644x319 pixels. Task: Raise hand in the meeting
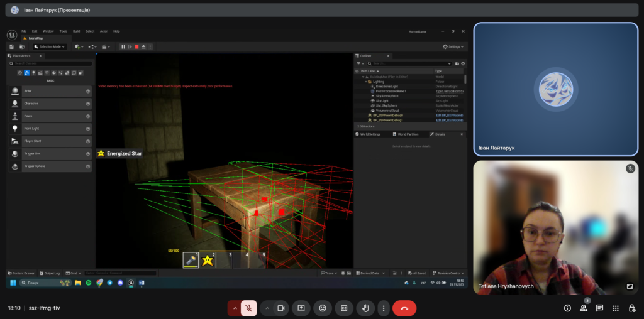pyautogui.click(x=365, y=308)
